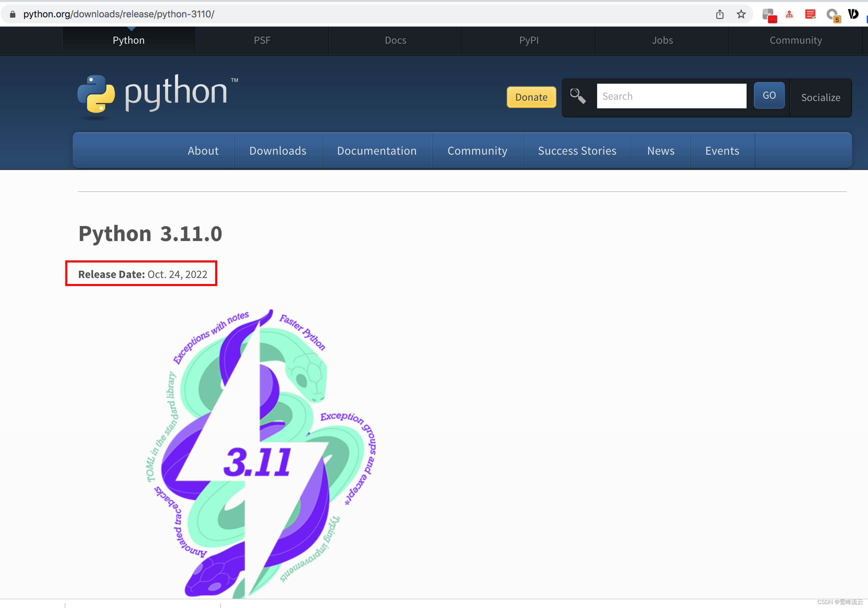Open the red notes list extension
The width and height of the screenshot is (868, 608).
point(810,14)
